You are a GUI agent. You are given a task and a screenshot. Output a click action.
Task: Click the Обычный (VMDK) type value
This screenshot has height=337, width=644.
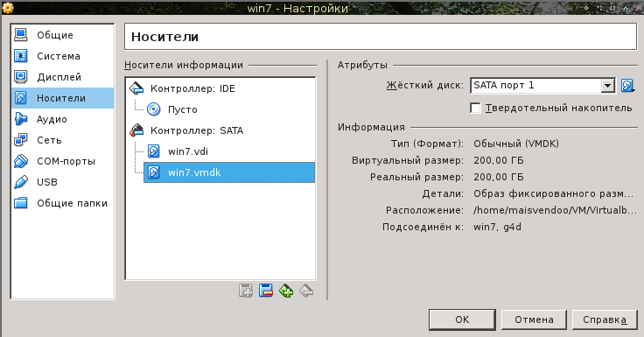coord(516,144)
